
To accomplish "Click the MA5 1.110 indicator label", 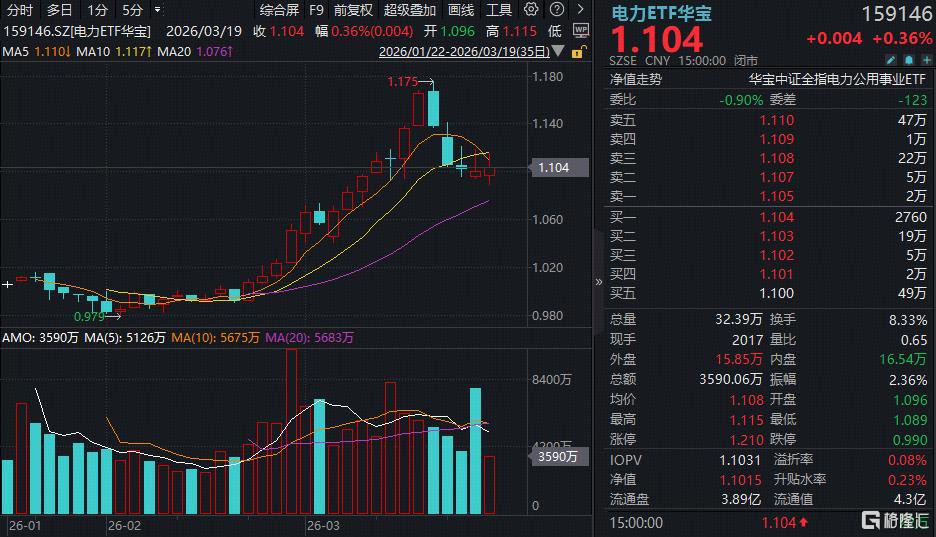I will click(x=36, y=52).
